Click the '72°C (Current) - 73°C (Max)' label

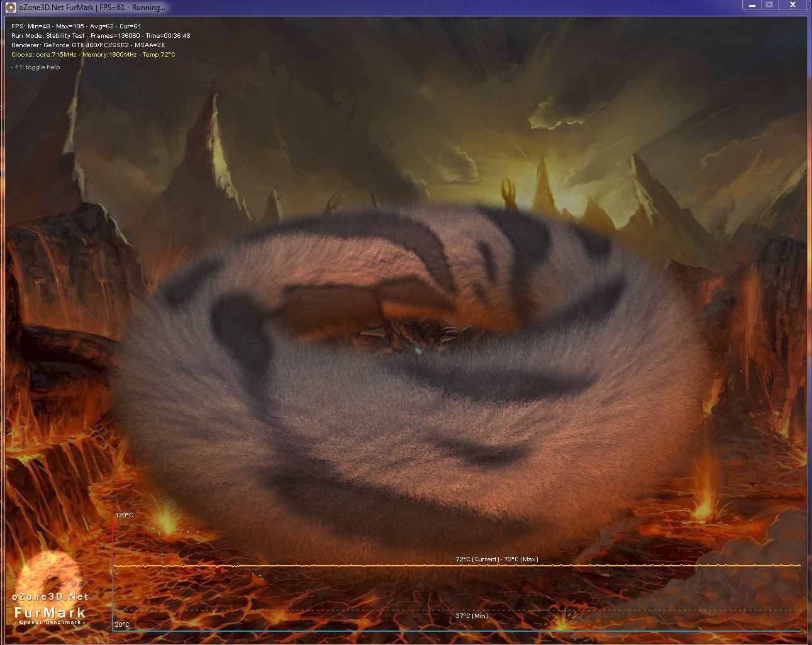[x=497, y=559]
